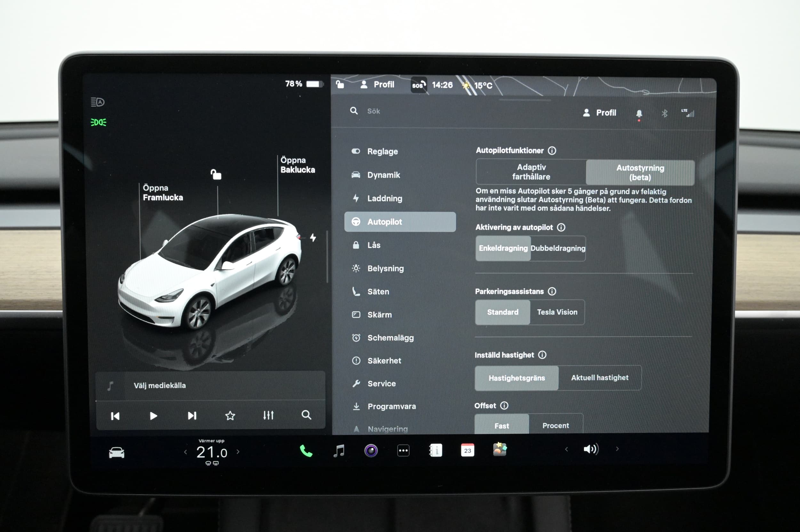The width and height of the screenshot is (800, 532).
Task: Favorite the media with star icon
Action: 230,416
